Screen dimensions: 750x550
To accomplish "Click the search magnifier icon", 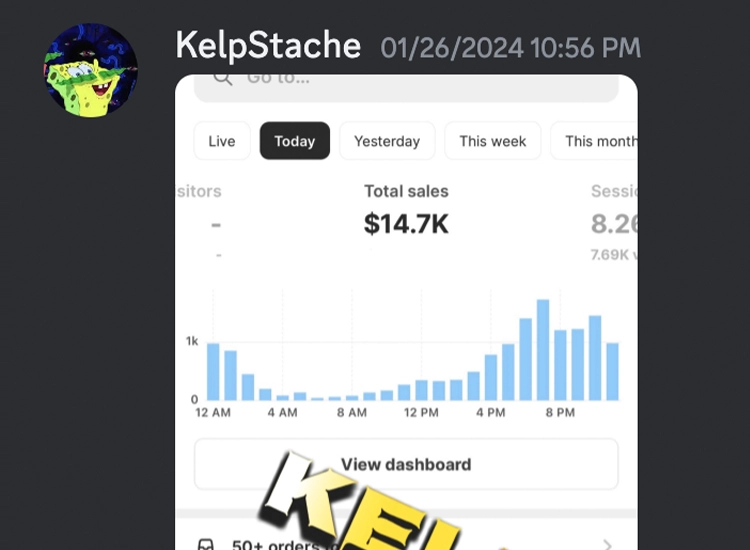I will (222, 79).
